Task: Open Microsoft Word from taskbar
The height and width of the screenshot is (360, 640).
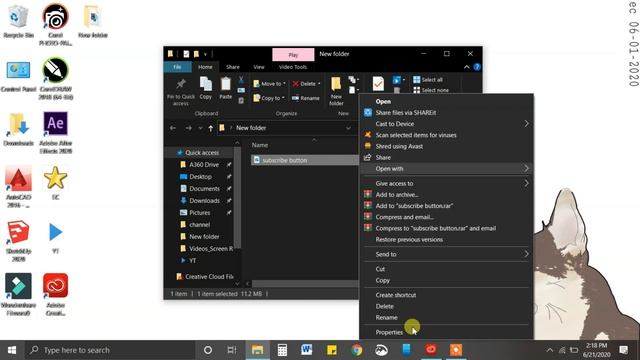Action: [307, 350]
